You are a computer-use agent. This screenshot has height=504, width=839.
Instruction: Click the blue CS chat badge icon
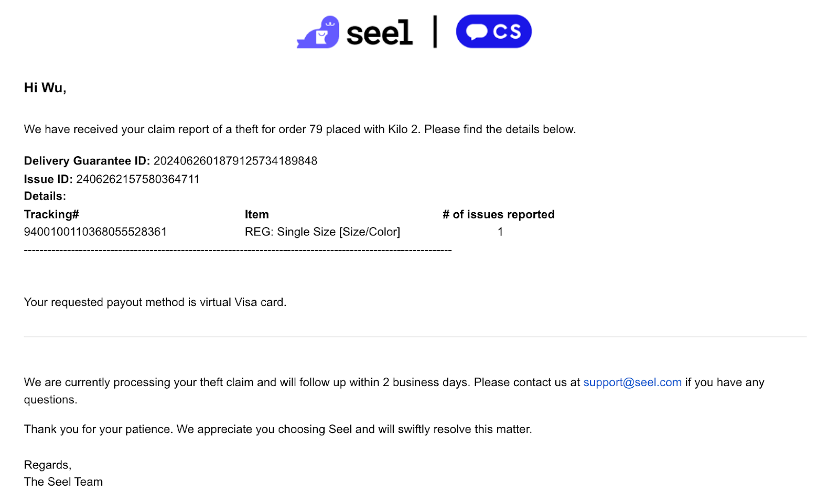point(493,31)
